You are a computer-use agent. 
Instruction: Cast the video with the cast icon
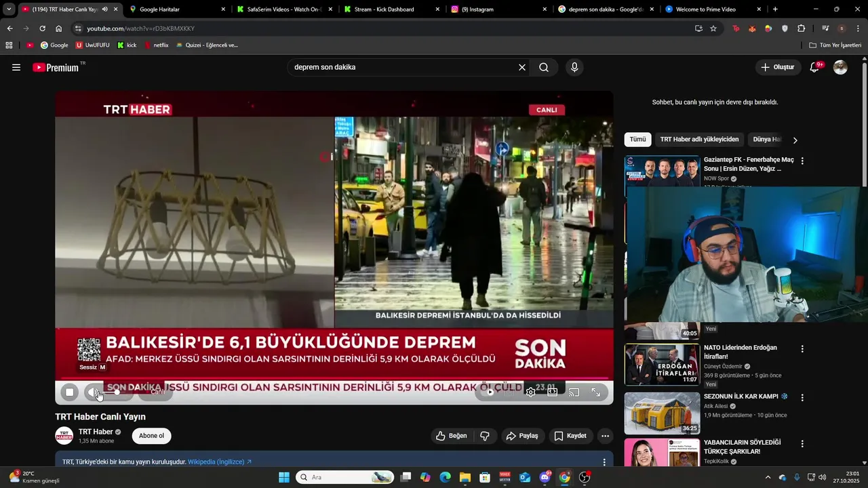tap(574, 392)
